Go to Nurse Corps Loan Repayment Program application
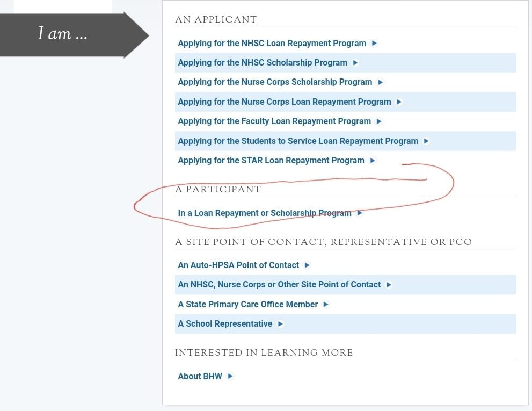 click(x=285, y=102)
